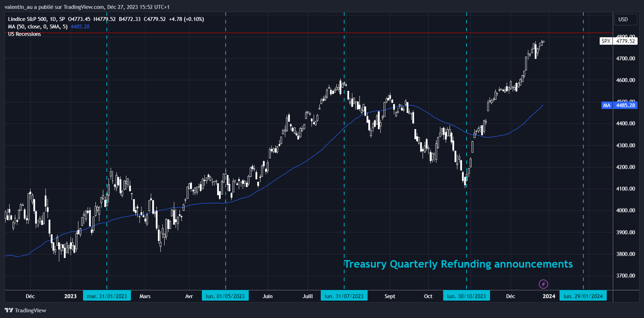Select the lun. 01/05/2023 date marker
644x318 pixels.
(225, 296)
